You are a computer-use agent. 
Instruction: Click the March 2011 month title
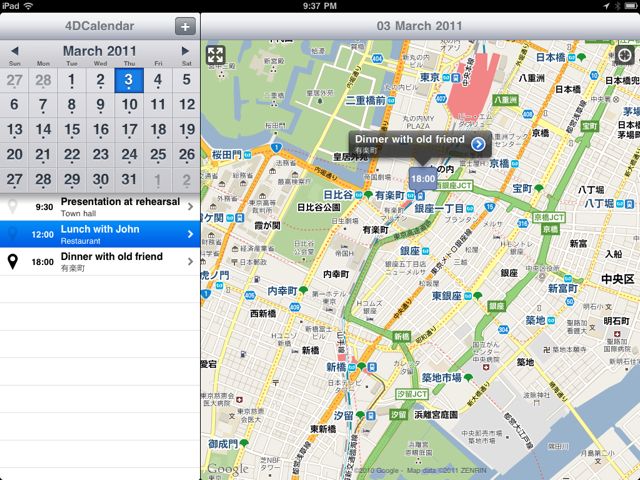(100, 51)
